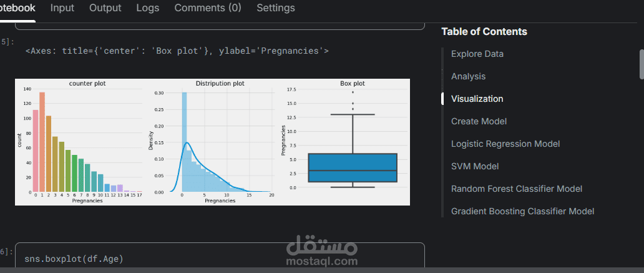This screenshot has height=273, width=644.
Task: Navigate to the Analysis section
Action: [x=468, y=76]
